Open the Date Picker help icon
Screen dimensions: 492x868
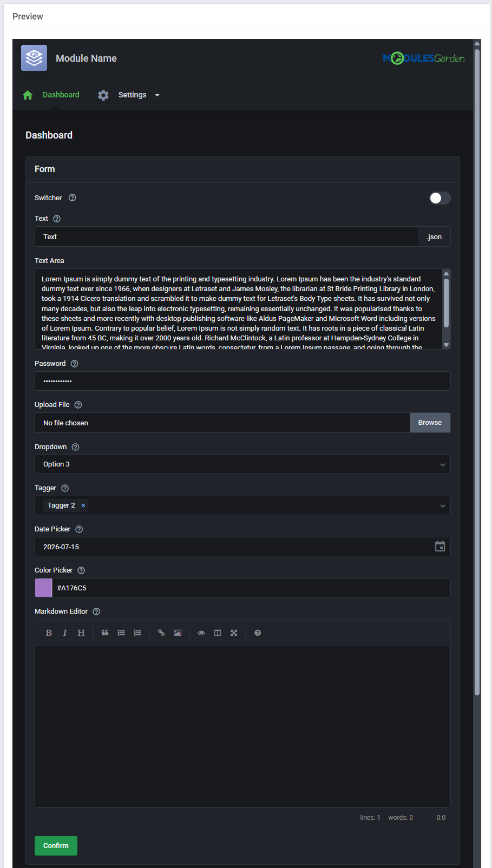[x=79, y=529]
